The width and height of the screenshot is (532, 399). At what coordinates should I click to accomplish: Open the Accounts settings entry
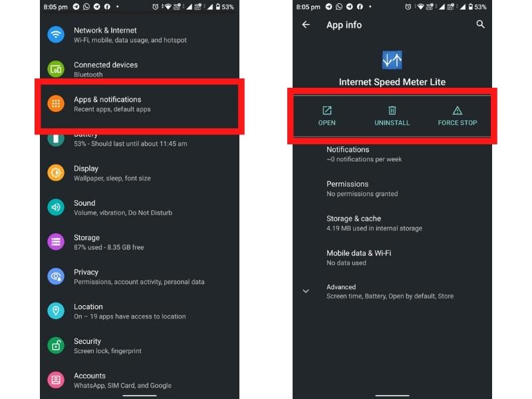point(140,380)
